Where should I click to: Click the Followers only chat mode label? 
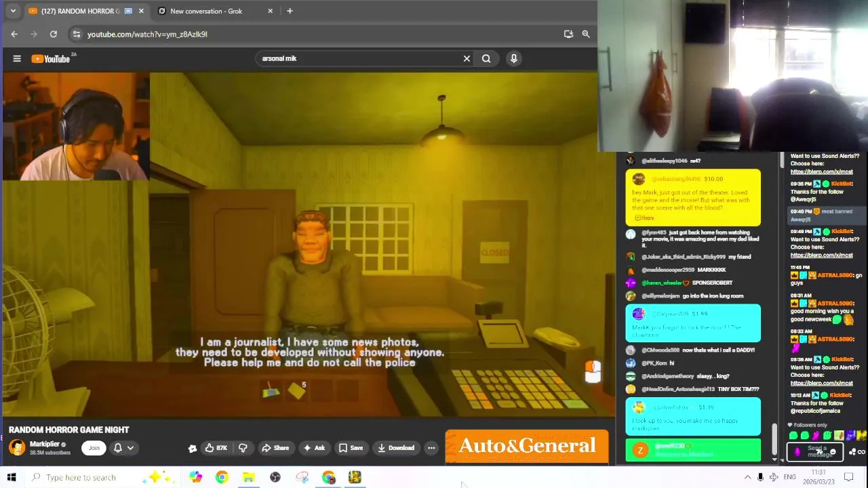click(810, 426)
